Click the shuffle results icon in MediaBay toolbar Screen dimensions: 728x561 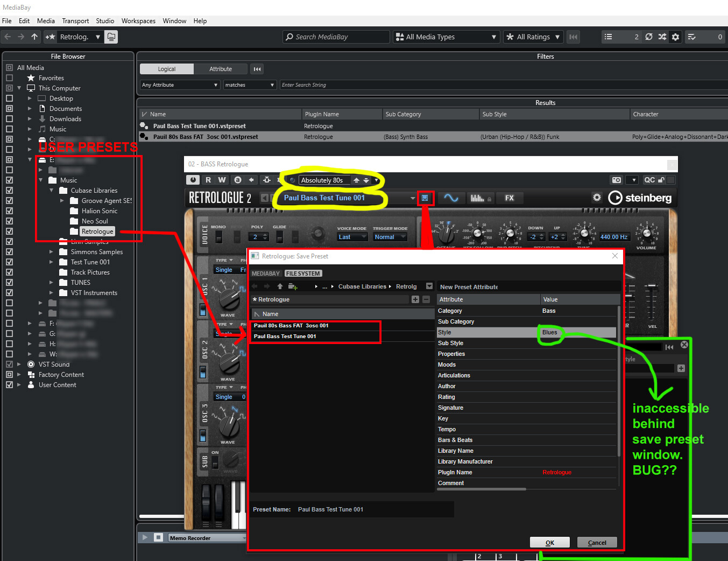pos(663,37)
